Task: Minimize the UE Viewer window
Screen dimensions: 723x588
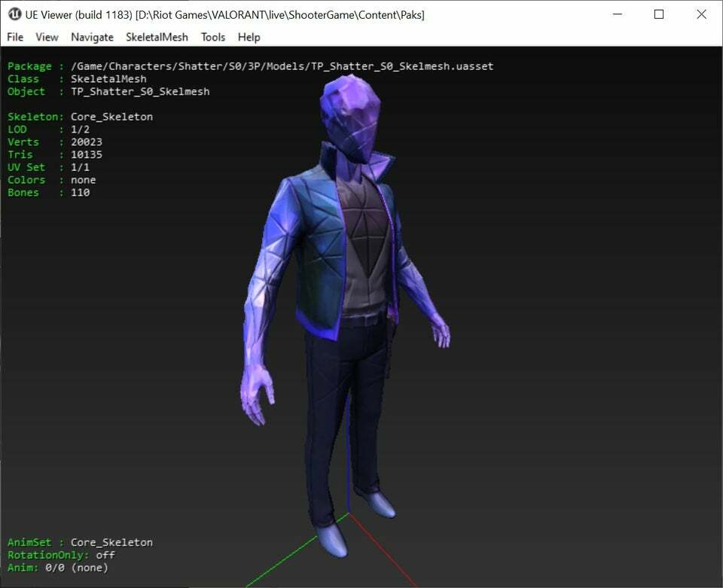Action: [x=618, y=14]
